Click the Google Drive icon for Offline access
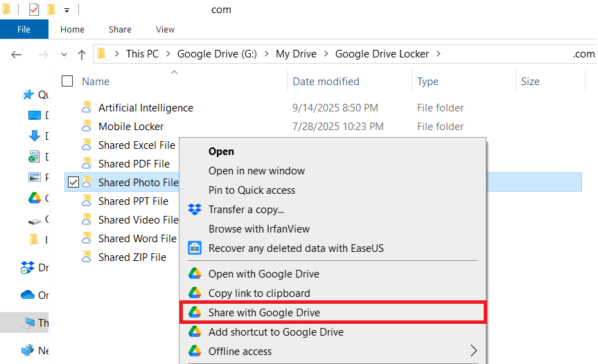 [x=195, y=352]
